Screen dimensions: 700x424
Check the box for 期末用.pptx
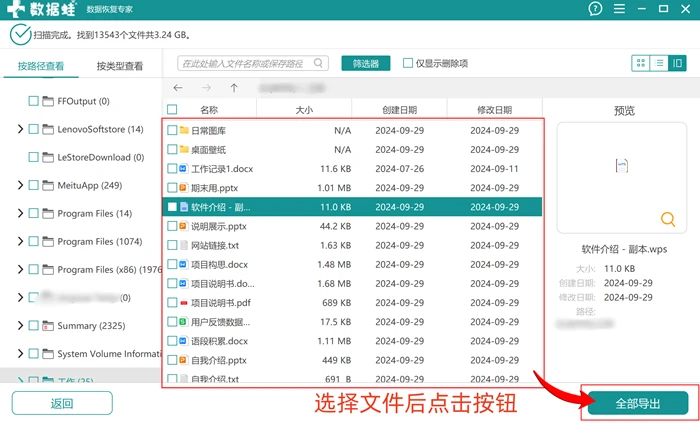172,188
